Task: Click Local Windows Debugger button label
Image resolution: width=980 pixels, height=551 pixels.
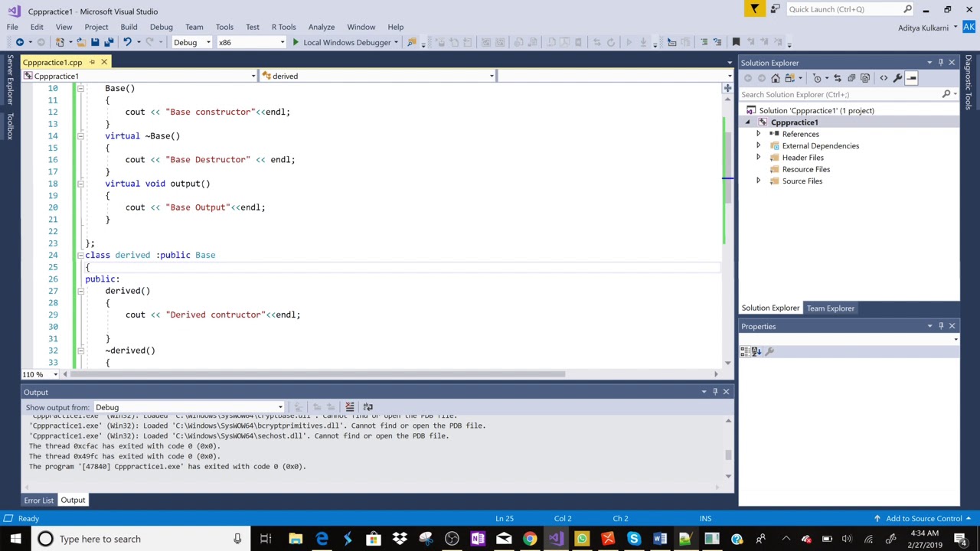Action: tap(347, 42)
